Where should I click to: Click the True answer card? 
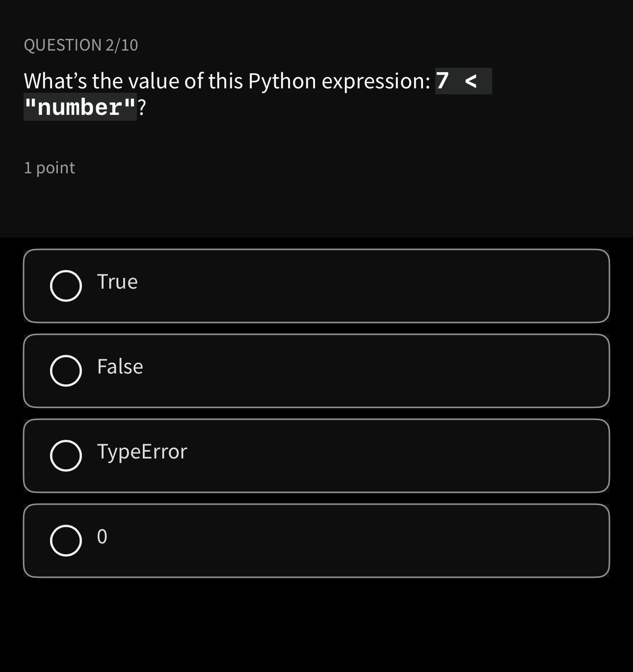[316, 285]
